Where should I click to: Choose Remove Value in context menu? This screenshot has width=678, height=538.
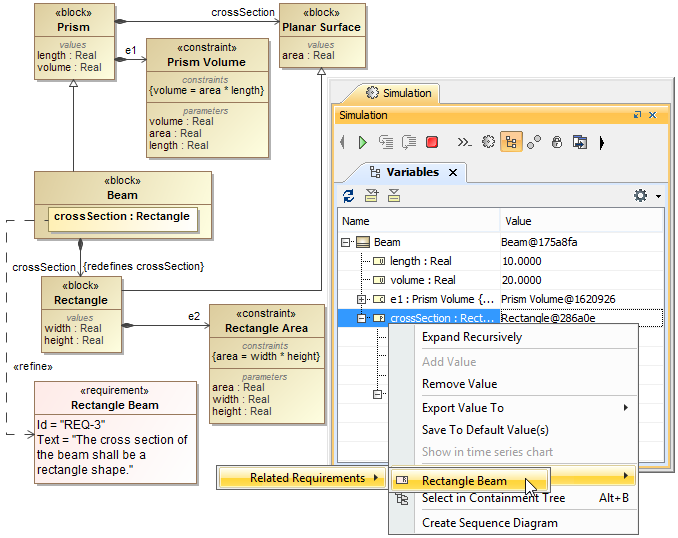459,384
